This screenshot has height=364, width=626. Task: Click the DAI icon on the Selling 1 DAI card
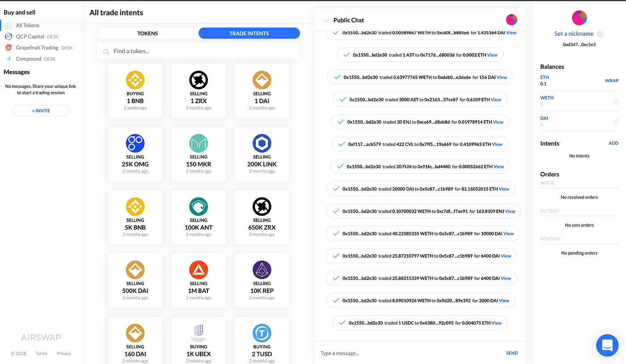pos(262,80)
